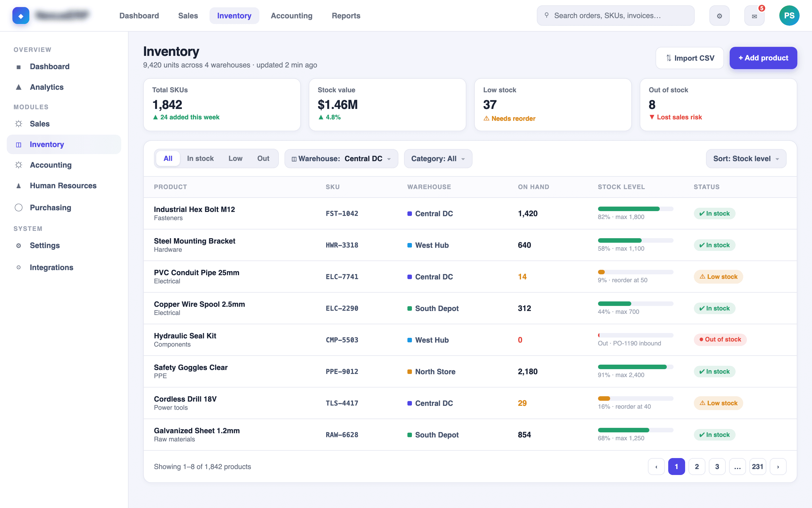Click the Add product button
812x508 pixels.
click(x=763, y=58)
